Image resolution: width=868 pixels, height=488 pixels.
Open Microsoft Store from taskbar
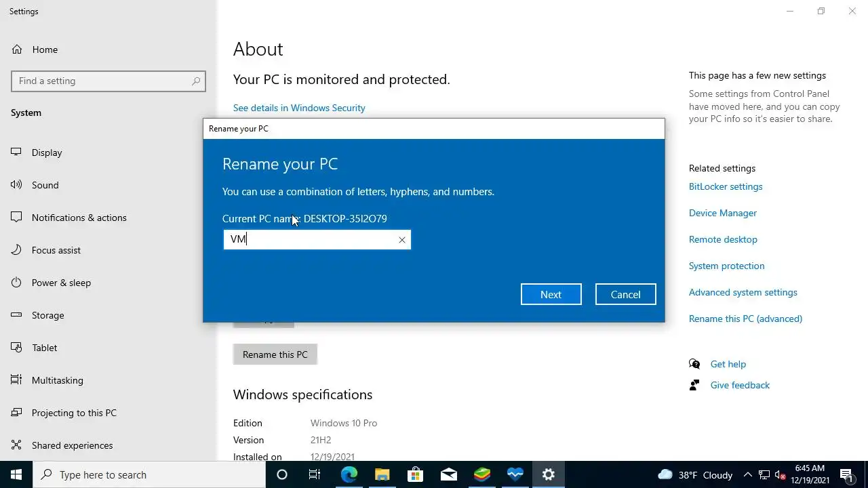[415, 474]
